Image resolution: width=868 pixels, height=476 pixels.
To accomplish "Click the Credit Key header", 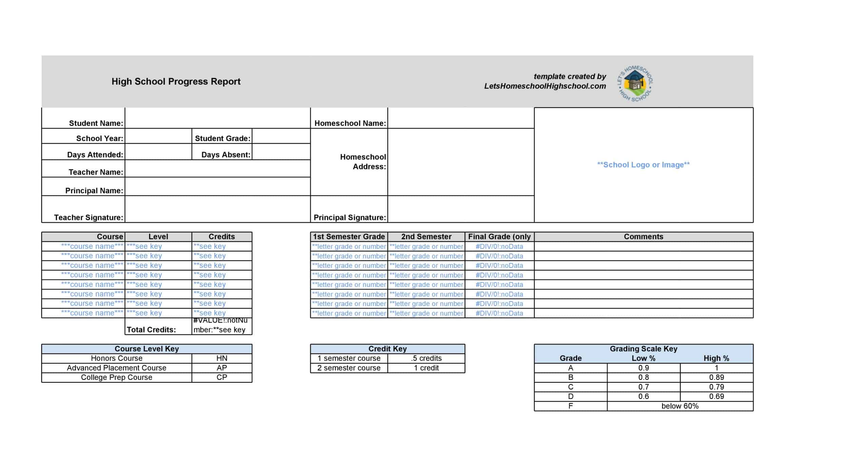I will pyautogui.click(x=388, y=349).
